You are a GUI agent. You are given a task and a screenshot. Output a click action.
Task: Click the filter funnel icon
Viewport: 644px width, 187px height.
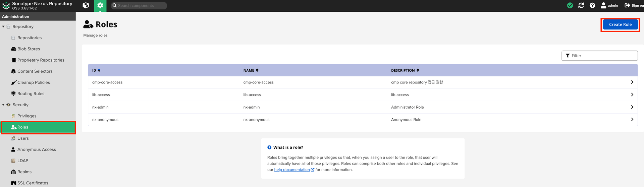(568, 56)
